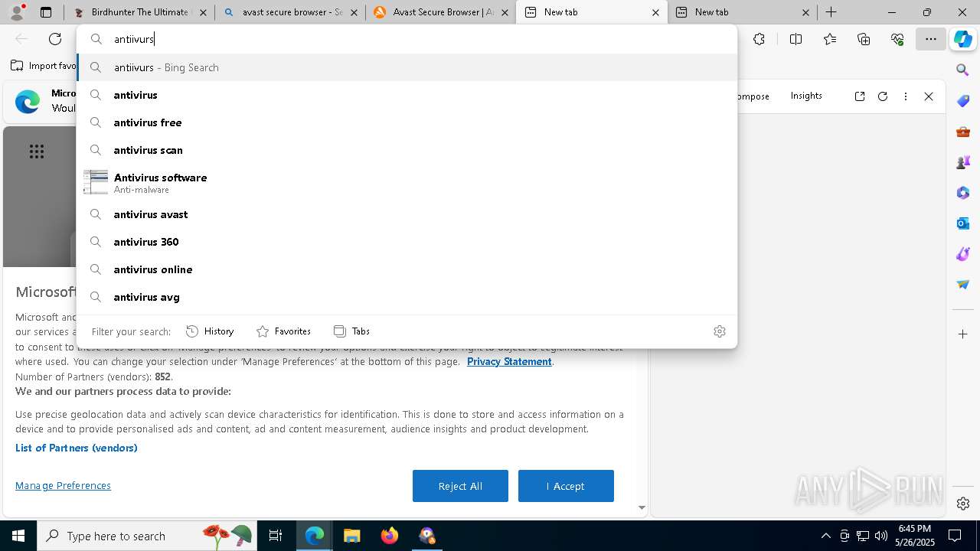The width and height of the screenshot is (980, 551).
Task: Open File Explorer from taskbar
Action: click(x=351, y=536)
